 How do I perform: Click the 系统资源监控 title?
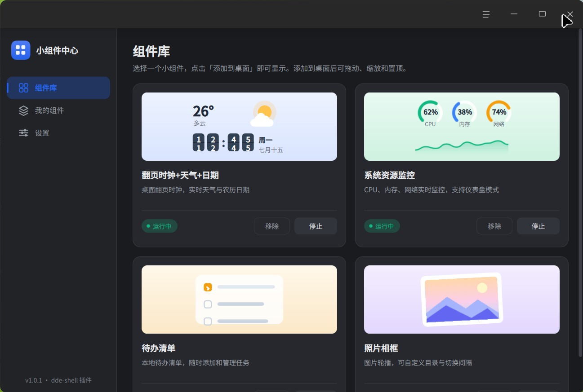click(x=389, y=176)
